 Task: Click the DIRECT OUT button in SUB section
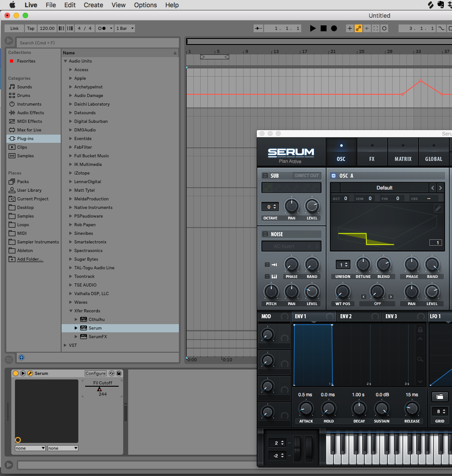[307, 176]
